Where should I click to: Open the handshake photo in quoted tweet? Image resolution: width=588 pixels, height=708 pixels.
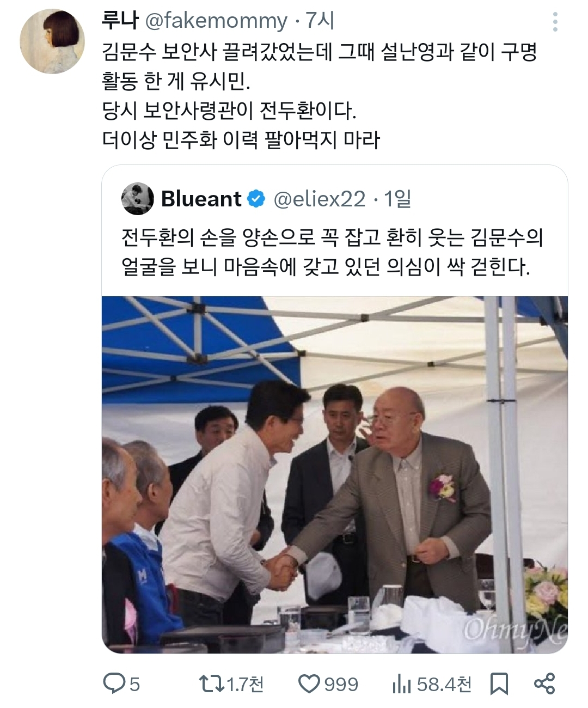click(x=335, y=474)
